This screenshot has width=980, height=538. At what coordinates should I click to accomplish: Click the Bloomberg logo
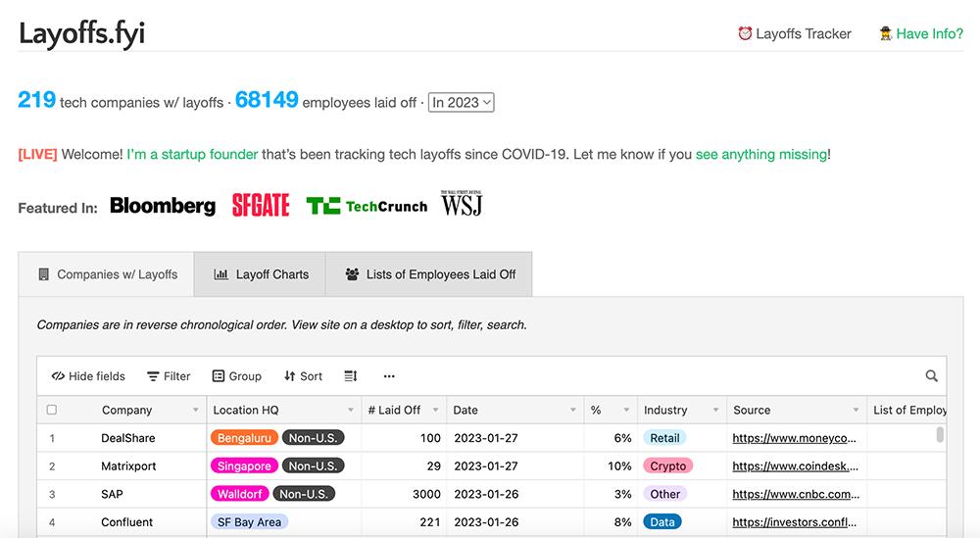(x=163, y=206)
